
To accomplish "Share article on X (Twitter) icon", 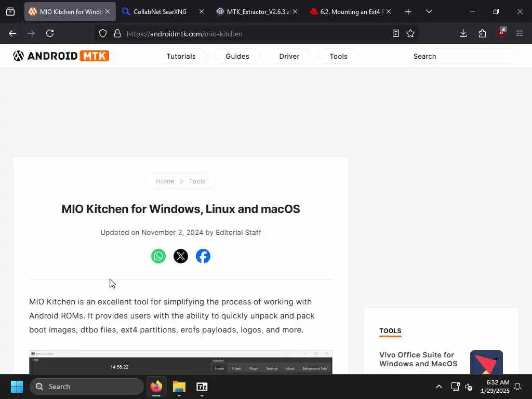I will [181, 256].
